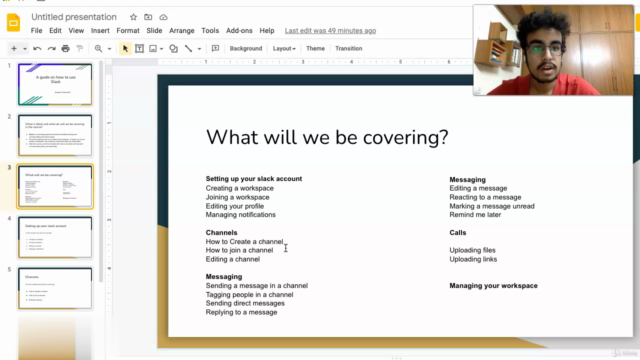Viewport: 640px width, 360px height.
Task: Click 'Joining a workspace' line
Action: click(x=238, y=197)
